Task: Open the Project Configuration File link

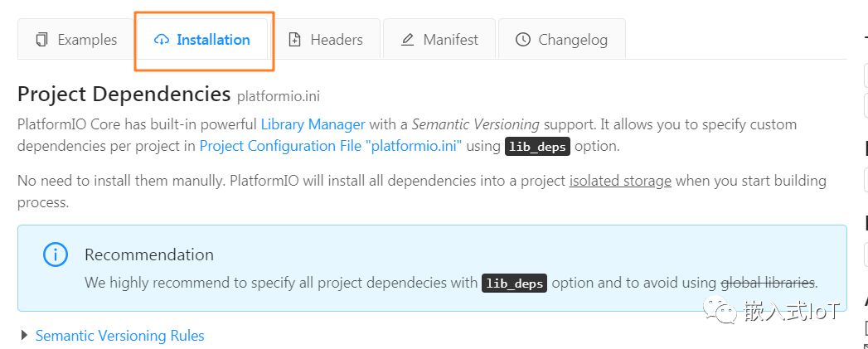Action: (x=330, y=146)
